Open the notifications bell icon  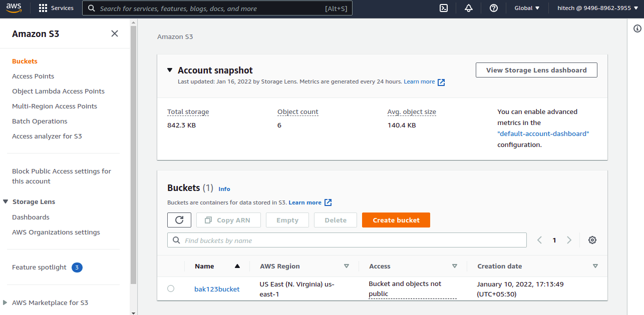[x=469, y=8]
